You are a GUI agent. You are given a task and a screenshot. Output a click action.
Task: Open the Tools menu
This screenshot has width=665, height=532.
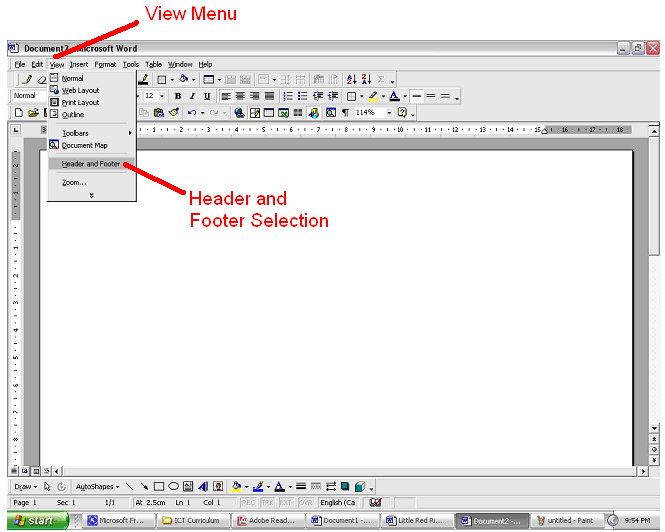[x=131, y=64]
